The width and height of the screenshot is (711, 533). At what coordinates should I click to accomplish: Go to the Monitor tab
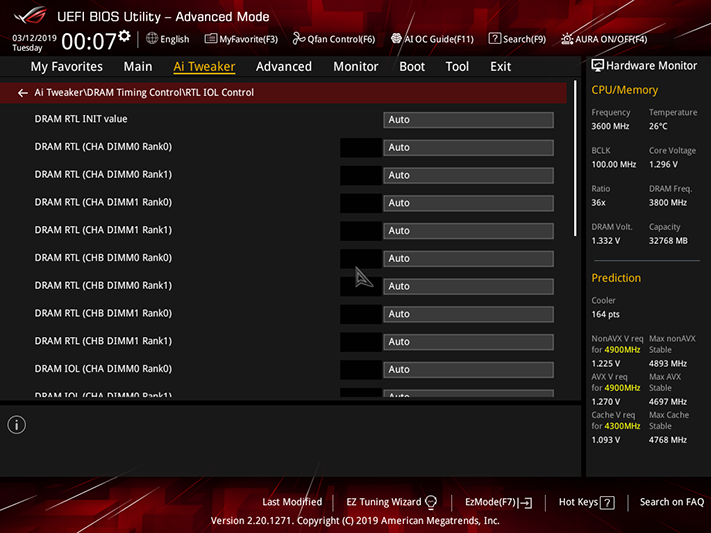356,67
